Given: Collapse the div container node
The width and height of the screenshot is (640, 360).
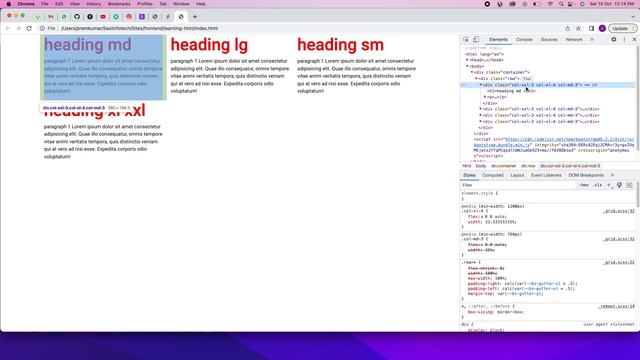Looking at the screenshot, I should pos(472,72).
